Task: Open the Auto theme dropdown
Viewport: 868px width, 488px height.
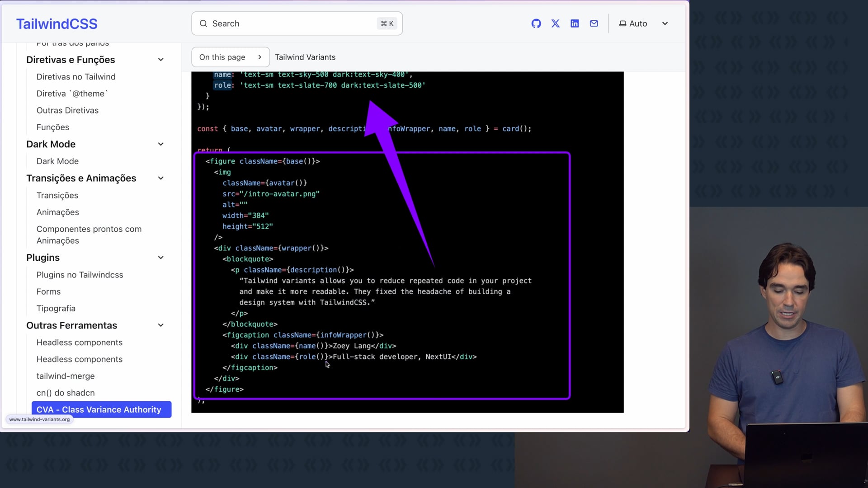Action: (644, 23)
